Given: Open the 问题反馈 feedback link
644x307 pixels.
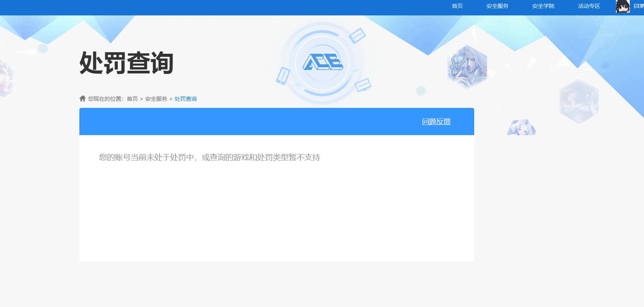Looking at the screenshot, I should click(x=436, y=122).
